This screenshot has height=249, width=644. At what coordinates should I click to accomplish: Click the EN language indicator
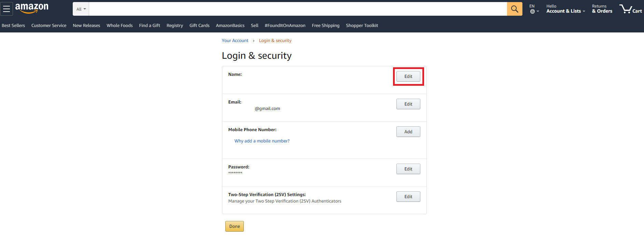(x=532, y=6)
